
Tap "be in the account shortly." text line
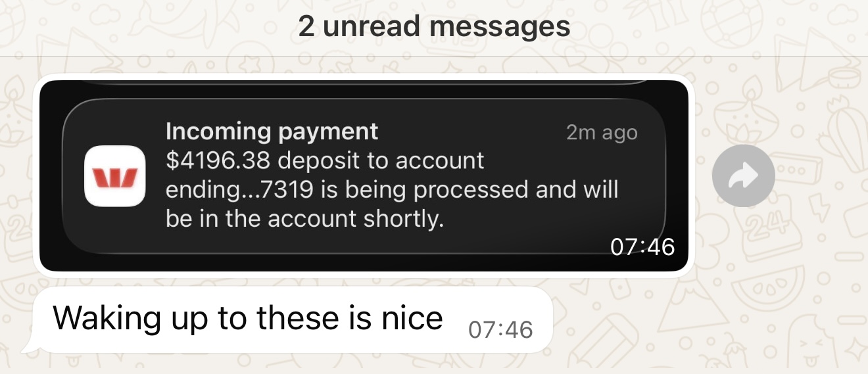pyautogui.click(x=305, y=219)
